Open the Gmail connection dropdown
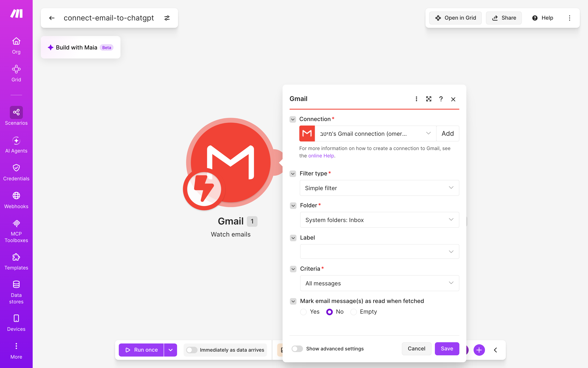The width and height of the screenshot is (588, 368). (376, 133)
